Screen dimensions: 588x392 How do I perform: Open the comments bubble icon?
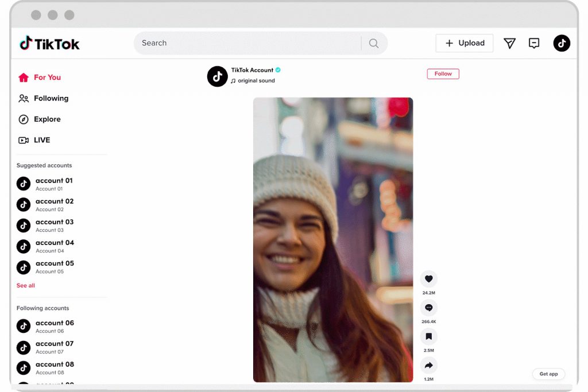pos(428,308)
